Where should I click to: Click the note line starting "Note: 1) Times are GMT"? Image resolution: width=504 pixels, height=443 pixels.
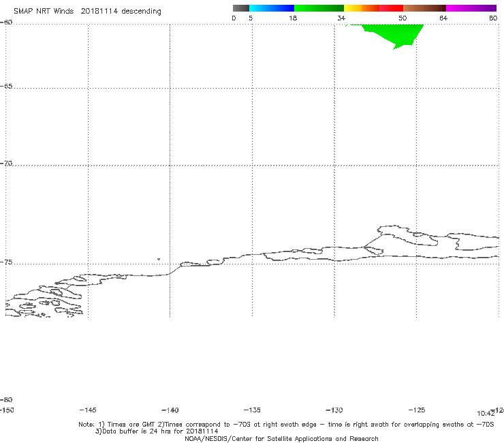click(x=286, y=425)
